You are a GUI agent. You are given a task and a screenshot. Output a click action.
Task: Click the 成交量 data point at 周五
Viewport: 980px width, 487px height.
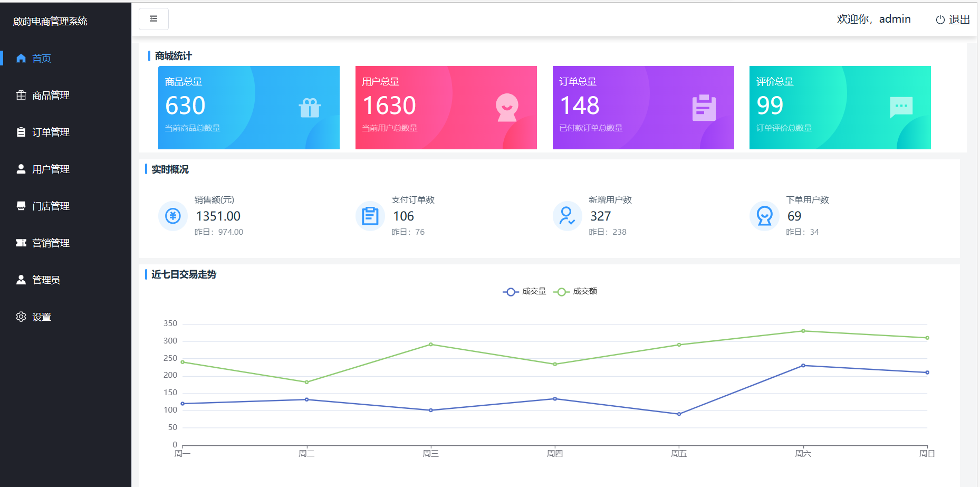click(x=679, y=414)
